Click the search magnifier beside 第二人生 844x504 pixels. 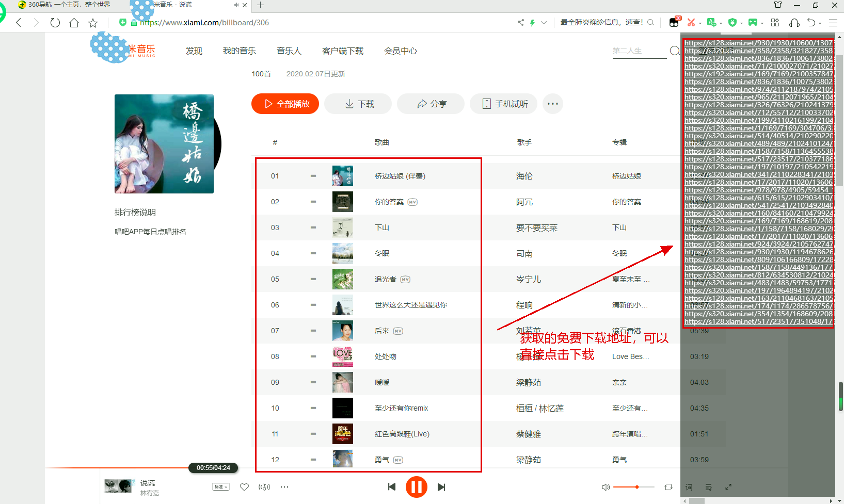675,51
